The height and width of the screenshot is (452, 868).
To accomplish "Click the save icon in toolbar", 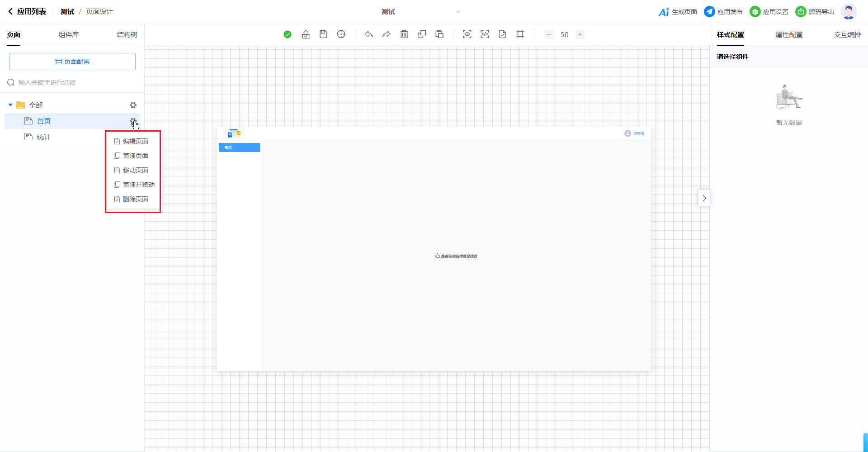I will pyautogui.click(x=323, y=34).
